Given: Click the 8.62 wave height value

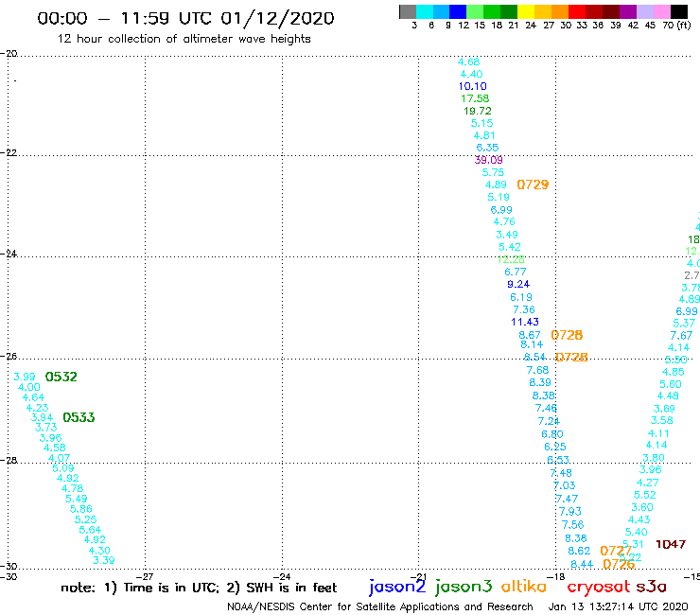Looking at the screenshot, I should 579,551.
